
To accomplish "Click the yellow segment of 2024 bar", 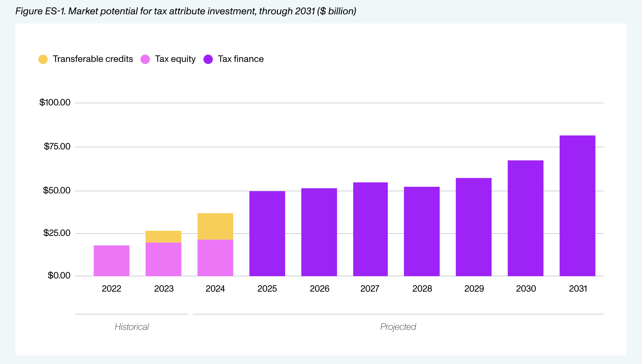I will 215,226.
